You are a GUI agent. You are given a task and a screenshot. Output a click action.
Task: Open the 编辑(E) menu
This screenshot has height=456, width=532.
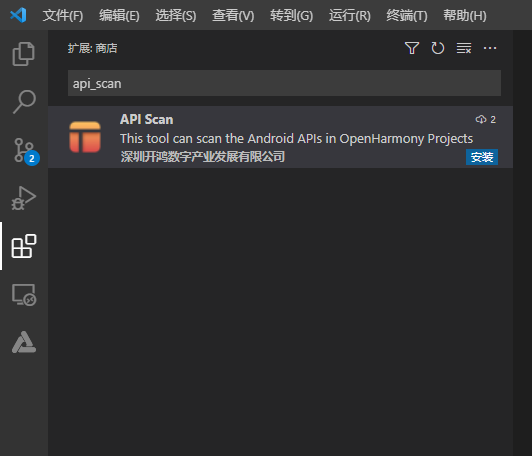tap(119, 15)
